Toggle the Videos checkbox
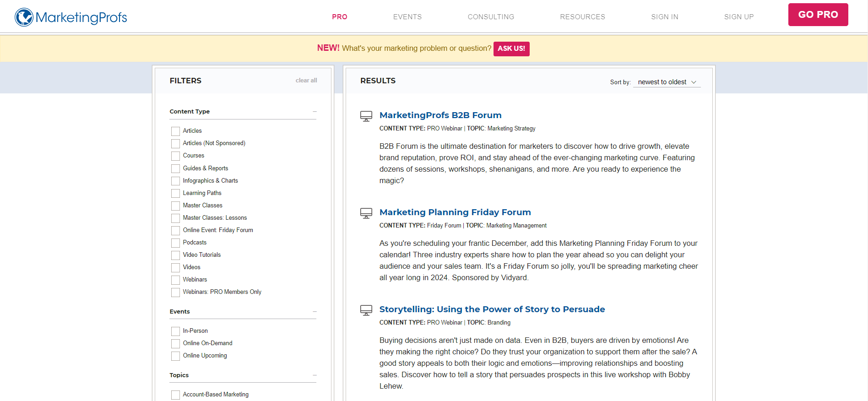This screenshot has width=868, height=401. (x=175, y=268)
